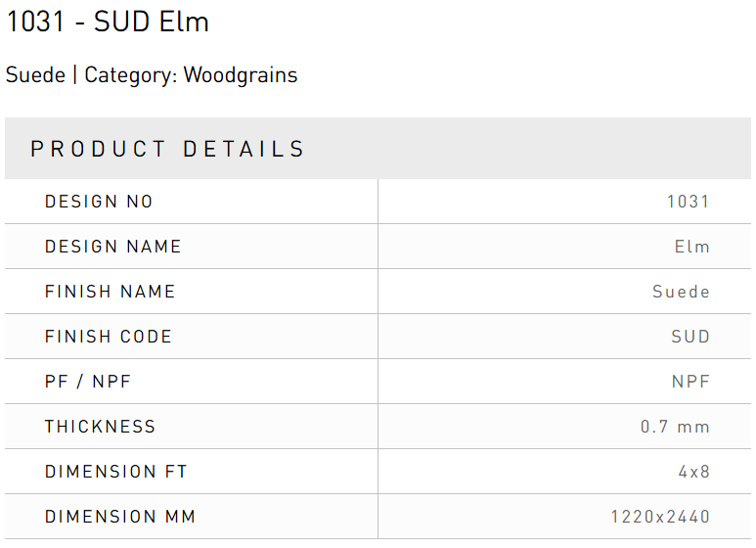The height and width of the screenshot is (548, 756).
Task: Click the page title "1031 - SUD Elm"
Action: [x=108, y=23]
